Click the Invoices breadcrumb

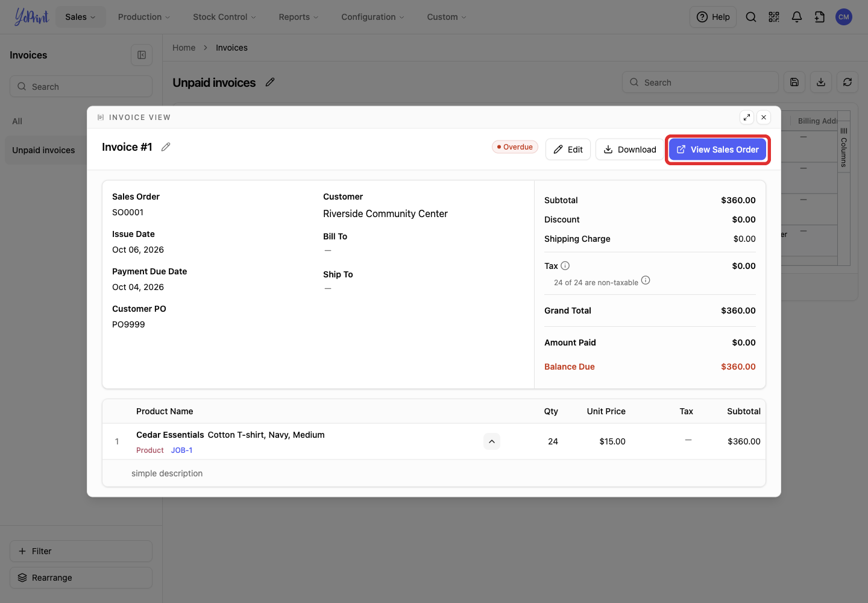231,48
